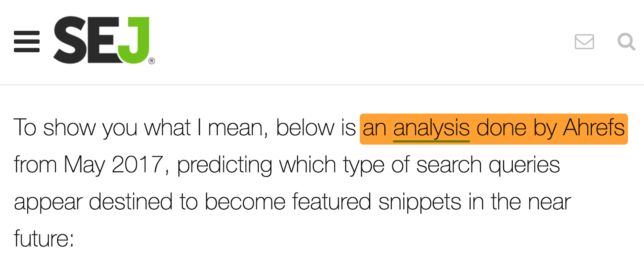Click the words "featured snippets"

coord(376,202)
